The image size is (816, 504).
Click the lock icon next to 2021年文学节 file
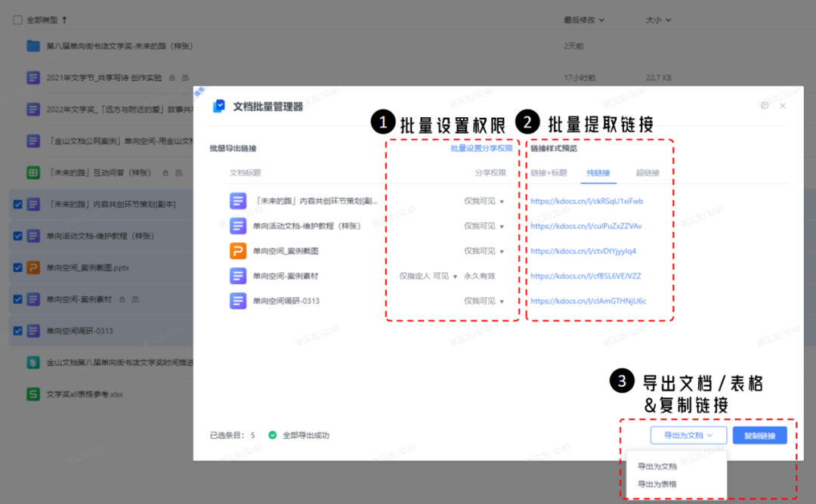point(172,78)
